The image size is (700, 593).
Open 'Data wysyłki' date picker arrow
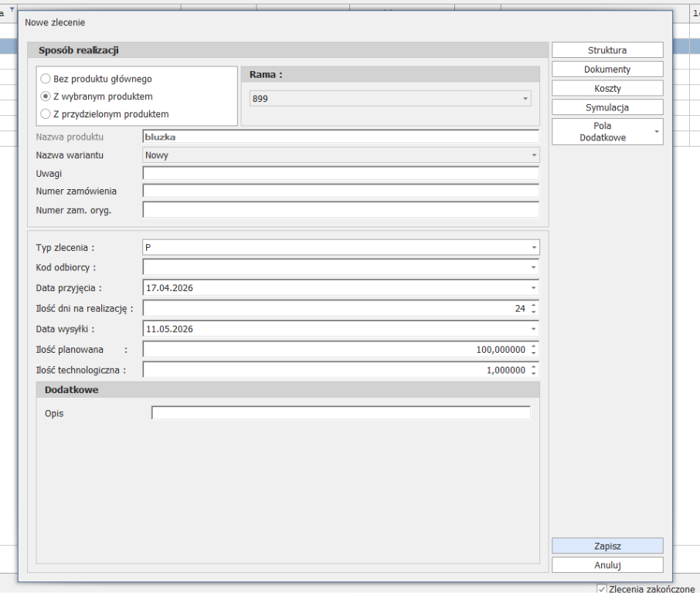(x=533, y=330)
